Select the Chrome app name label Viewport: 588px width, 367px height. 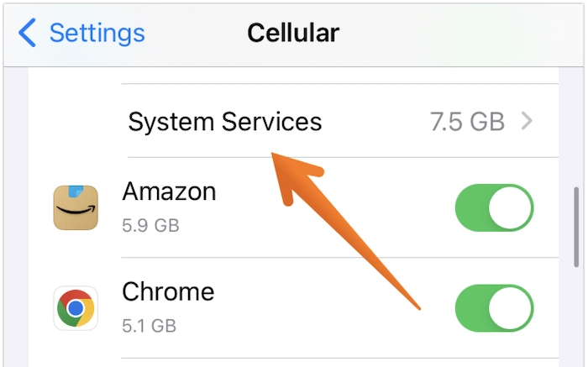tap(168, 291)
